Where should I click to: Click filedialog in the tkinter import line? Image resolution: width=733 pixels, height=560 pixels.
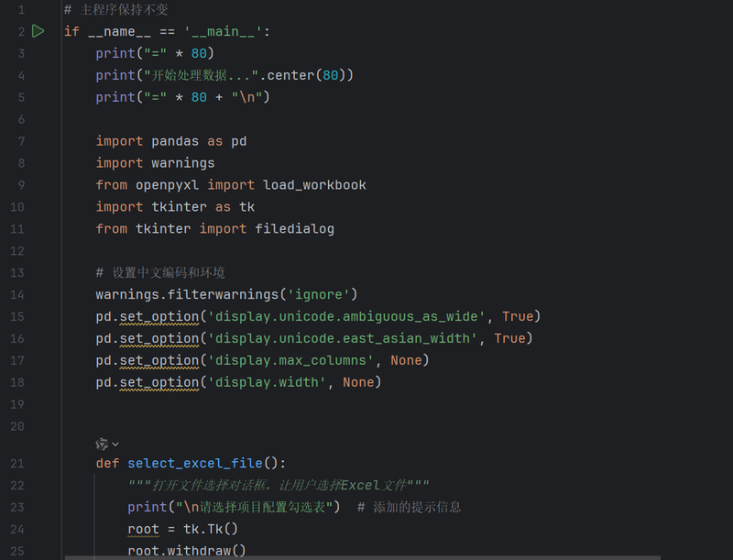point(294,229)
